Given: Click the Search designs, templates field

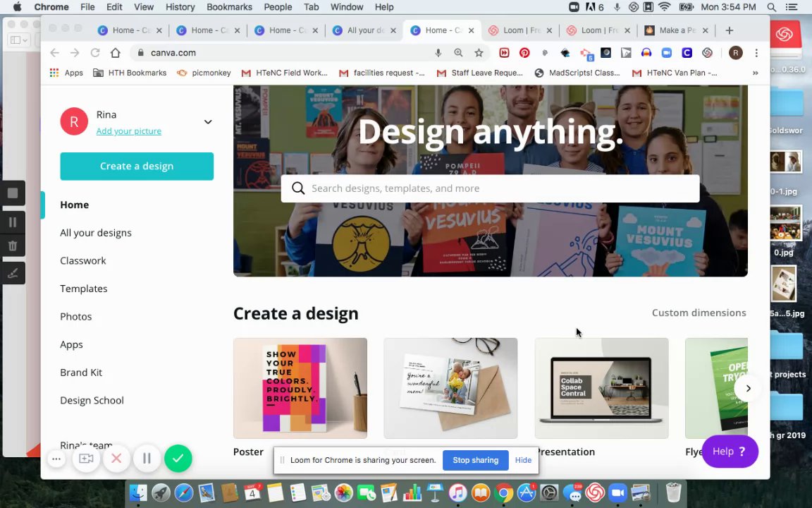Looking at the screenshot, I should point(490,188).
